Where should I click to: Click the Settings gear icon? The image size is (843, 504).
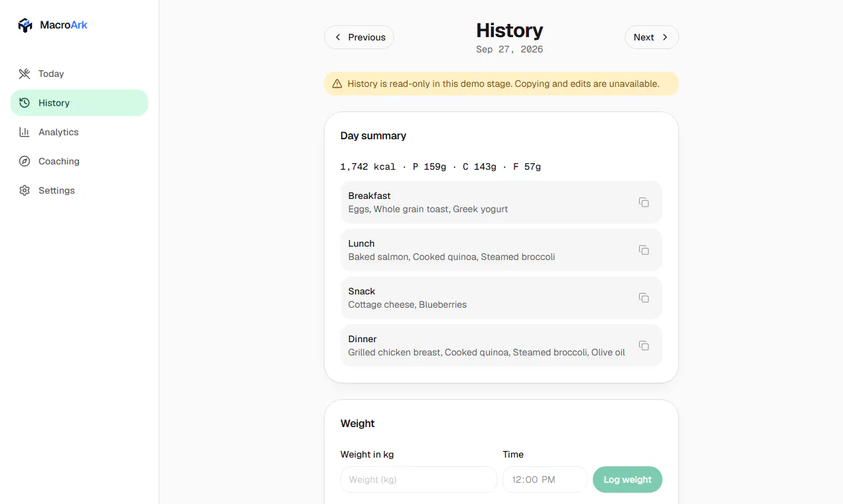pos(25,190)
